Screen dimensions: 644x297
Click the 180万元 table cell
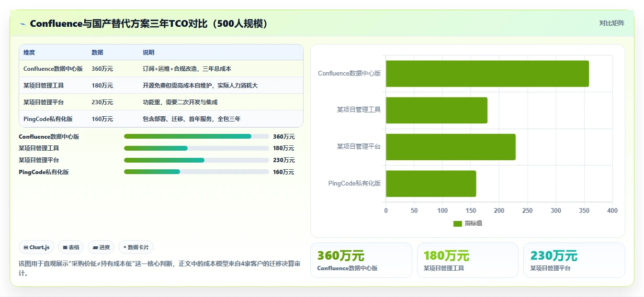102,86
